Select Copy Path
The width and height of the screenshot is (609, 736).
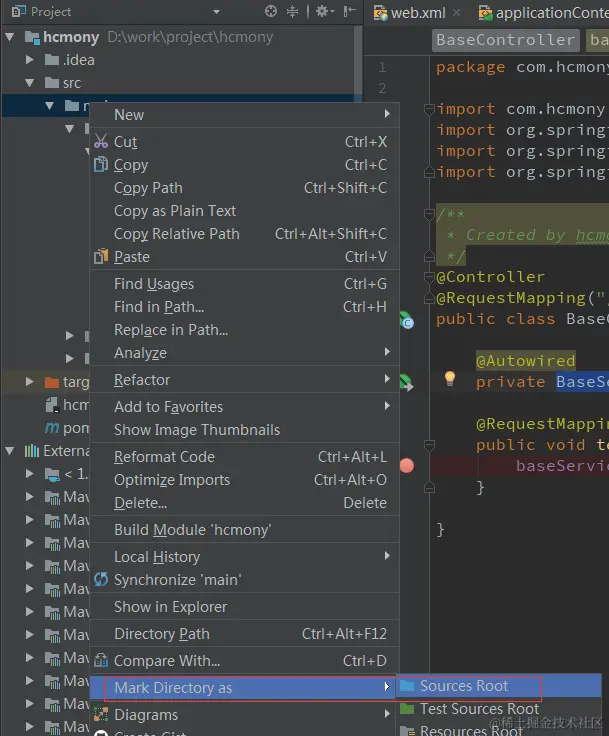245,188
